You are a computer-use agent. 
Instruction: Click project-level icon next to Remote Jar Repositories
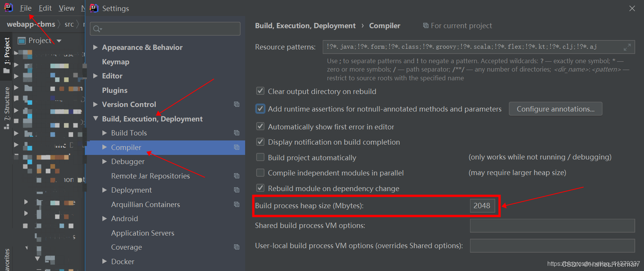pos(237,176)
